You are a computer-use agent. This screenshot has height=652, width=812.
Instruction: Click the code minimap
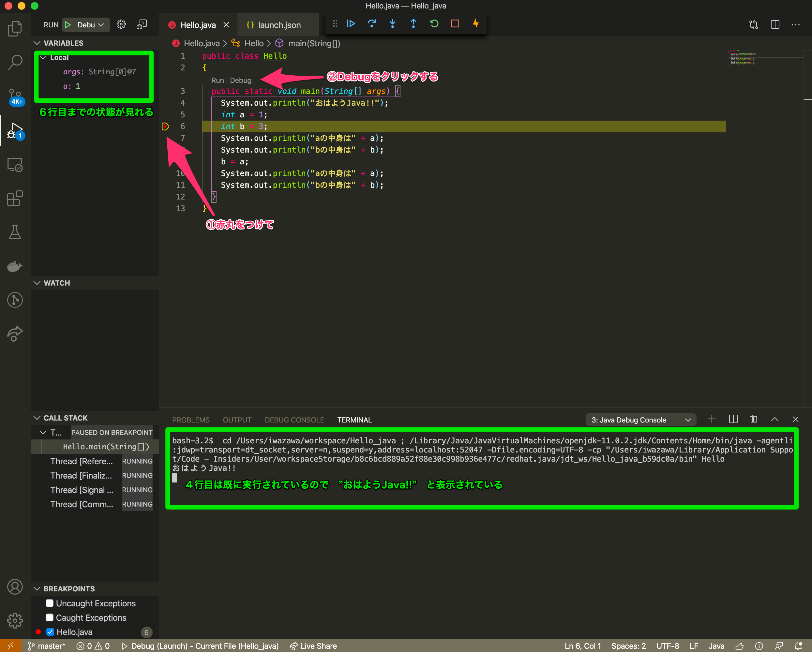coord(742,58)
